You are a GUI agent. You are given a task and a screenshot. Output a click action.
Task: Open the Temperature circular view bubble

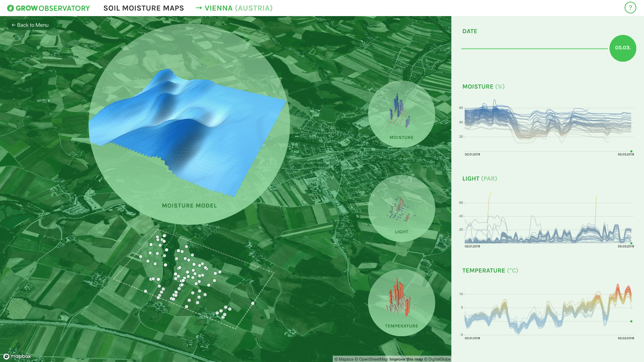pos(401,302)
